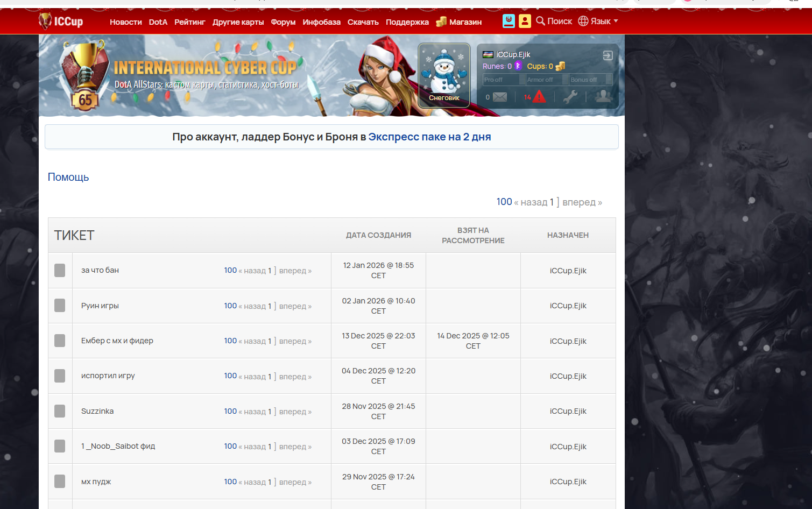Screen dimensions: 812x509
Task: Click the ВЗЯТ НА РАССМОТРЕНИЕ column header
Action: [x=473, y=235]
